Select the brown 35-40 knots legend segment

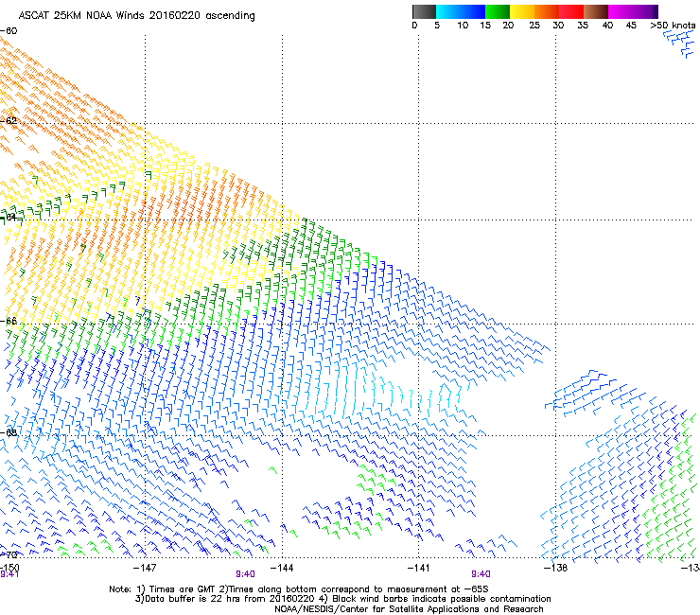(596, 11)
